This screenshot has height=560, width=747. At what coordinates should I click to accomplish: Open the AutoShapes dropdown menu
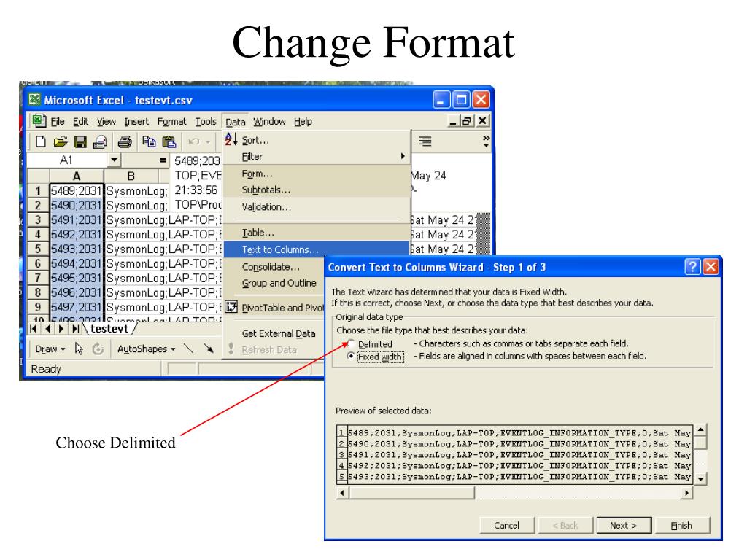(146, 349)
